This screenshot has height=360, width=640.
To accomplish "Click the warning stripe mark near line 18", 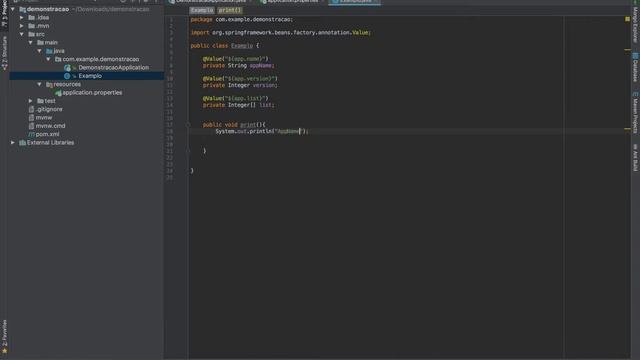I will (x=627, y=129).
